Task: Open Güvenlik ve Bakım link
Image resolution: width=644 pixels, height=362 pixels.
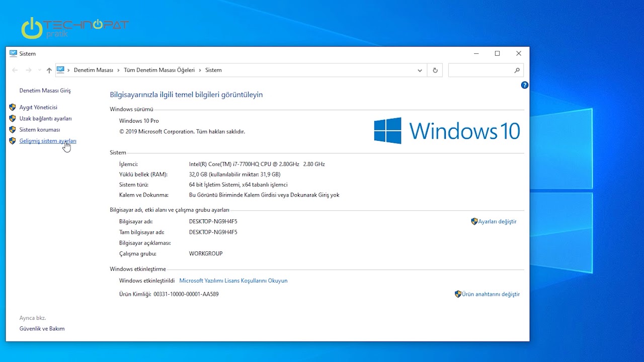Action: 42,329
